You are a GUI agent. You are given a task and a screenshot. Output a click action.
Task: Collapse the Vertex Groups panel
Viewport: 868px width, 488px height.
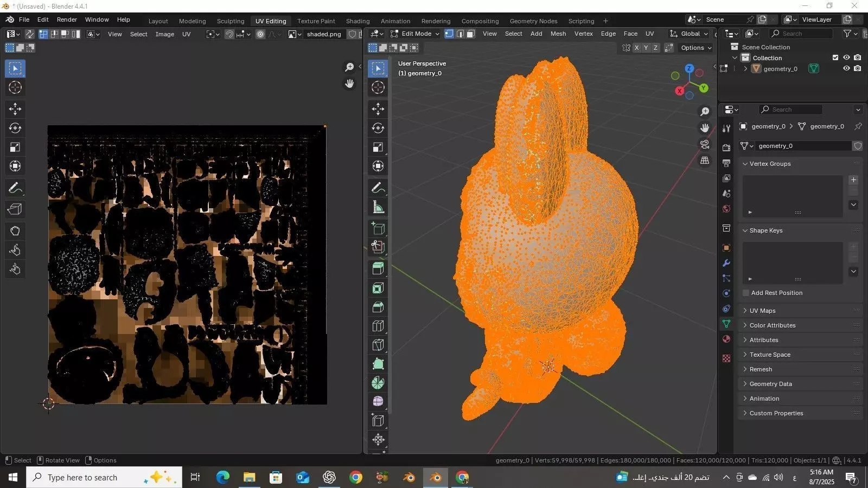pyautogui.click(x=801, y=164)
